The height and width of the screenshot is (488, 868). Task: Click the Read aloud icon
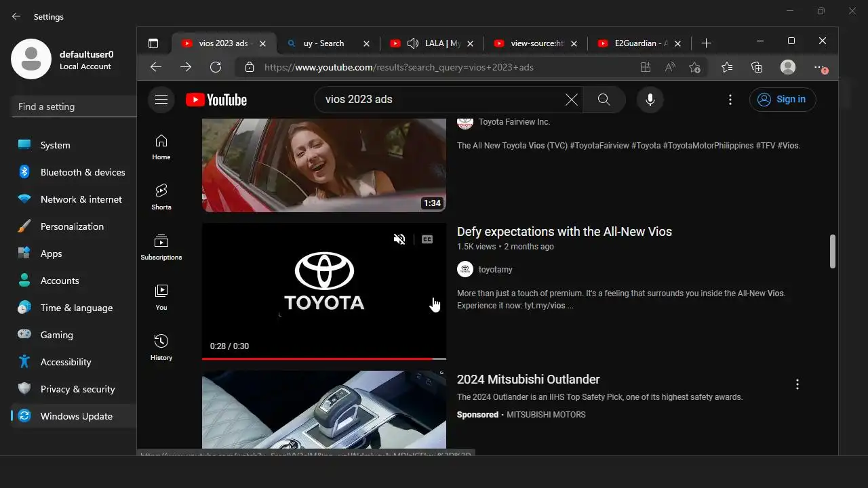tap(670, 67)
